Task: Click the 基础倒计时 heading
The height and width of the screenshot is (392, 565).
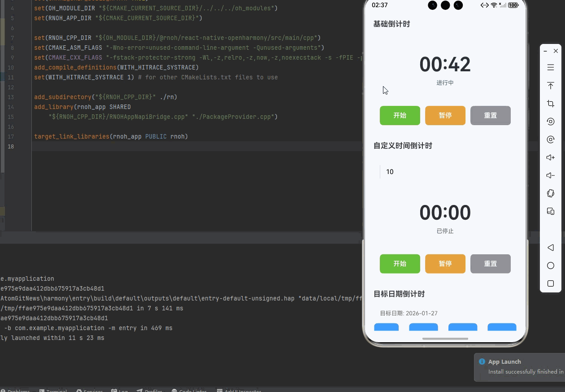Action: [x=391, y=24]
